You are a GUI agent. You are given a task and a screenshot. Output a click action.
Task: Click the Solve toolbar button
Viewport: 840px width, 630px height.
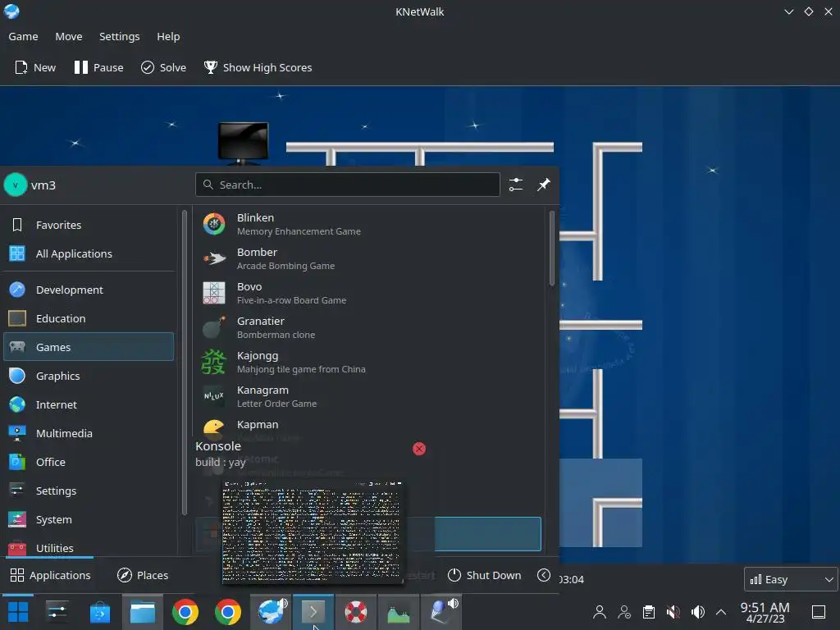coord(163,67)
